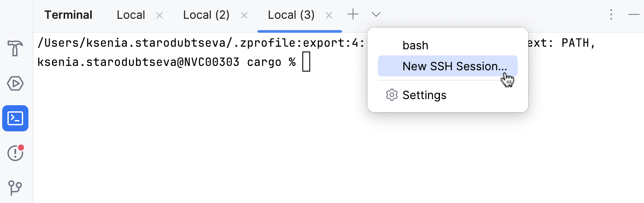Image resolution: width=644 pixels, height=203 pixels.
Task: Open terminal options three-dot menu
Action: [x=611, y=15]
